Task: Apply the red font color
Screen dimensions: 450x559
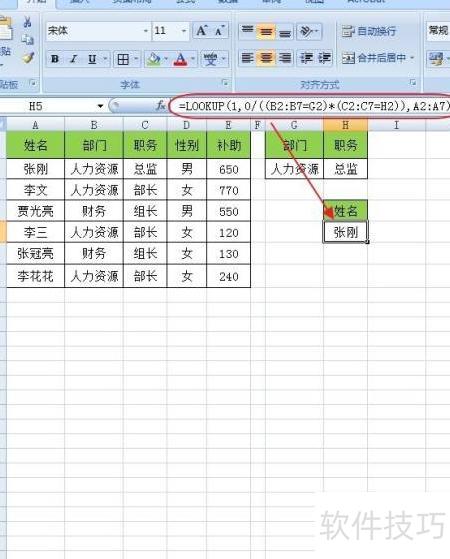Action: click(180, 59)
